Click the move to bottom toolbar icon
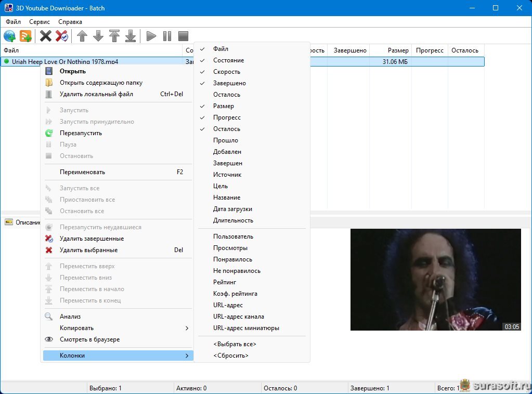 [x=131, y=36]
